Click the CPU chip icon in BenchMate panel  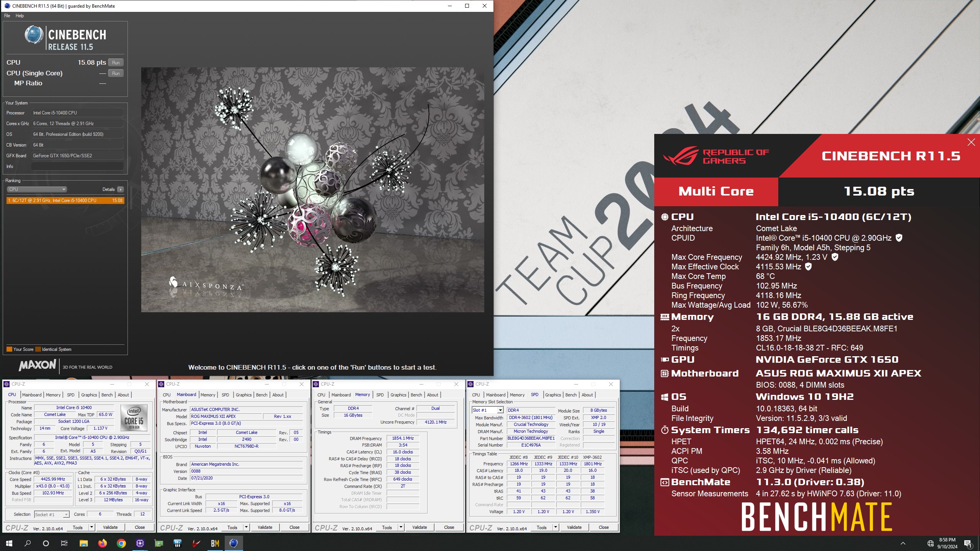click(665, 217)
